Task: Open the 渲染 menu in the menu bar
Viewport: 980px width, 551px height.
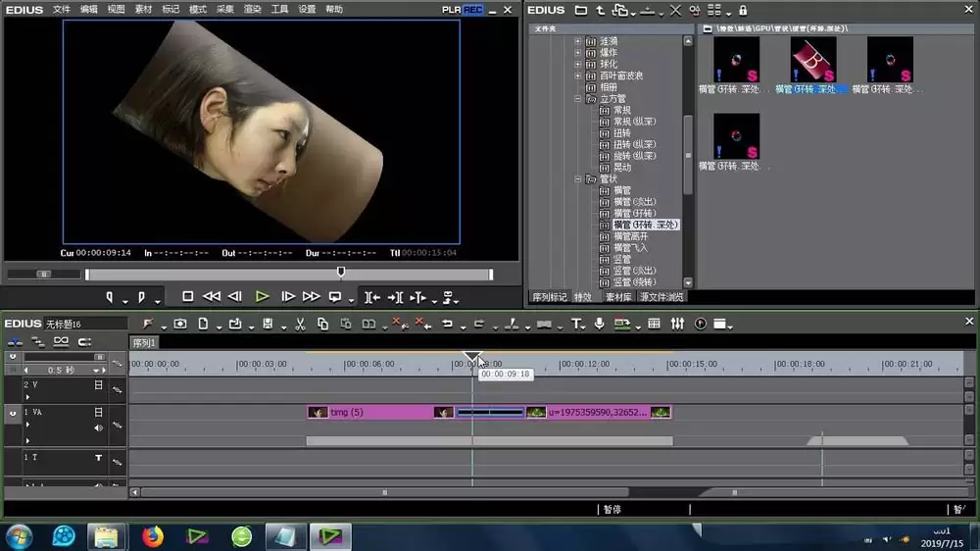Action: coord(252,10)
